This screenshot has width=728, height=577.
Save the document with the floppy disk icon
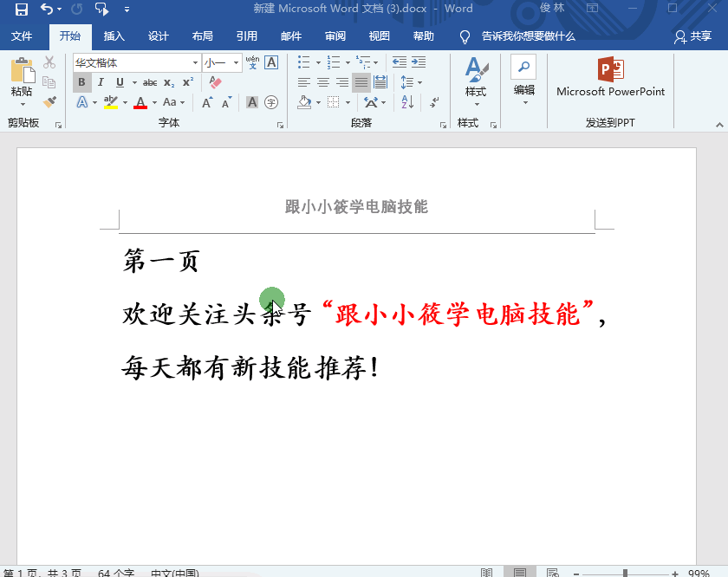(x=22, y=9)
